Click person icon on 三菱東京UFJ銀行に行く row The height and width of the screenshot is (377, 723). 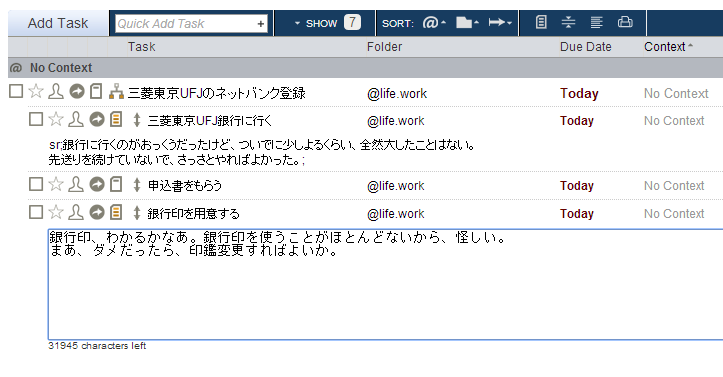(x=76, y=119)
